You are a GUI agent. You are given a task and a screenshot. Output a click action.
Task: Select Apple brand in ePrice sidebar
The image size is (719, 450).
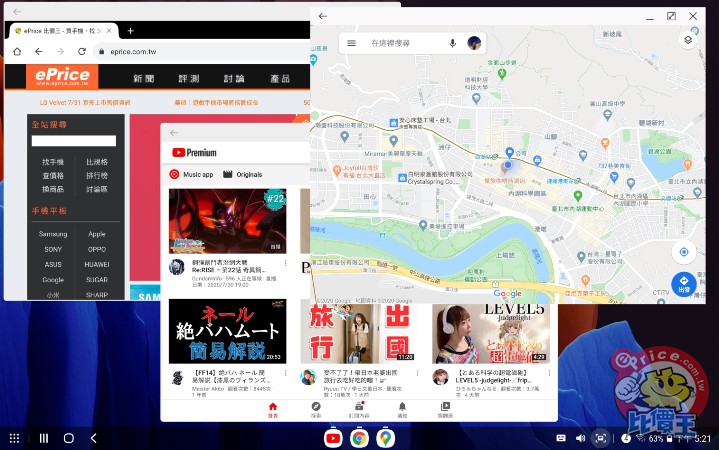97,234
